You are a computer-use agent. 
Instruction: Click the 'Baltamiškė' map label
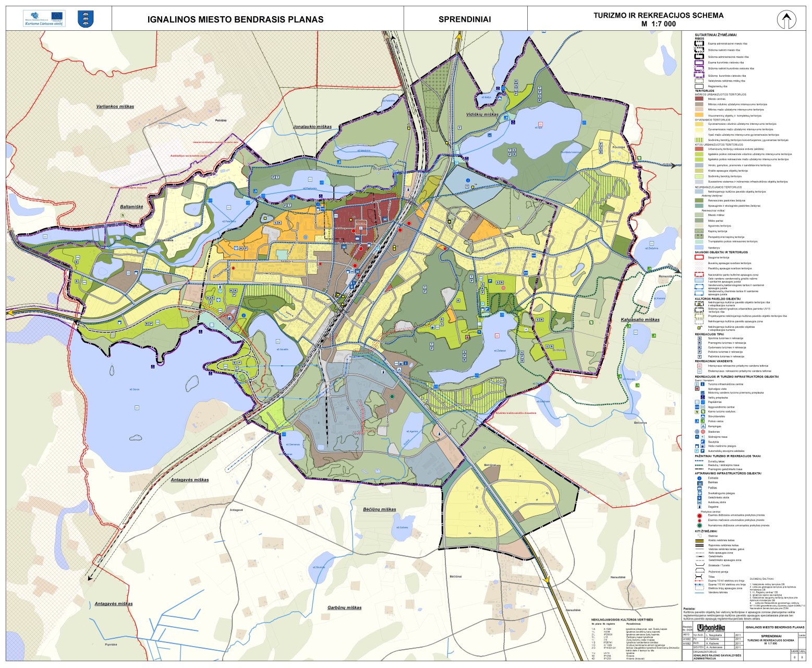[x=131, y=207]
